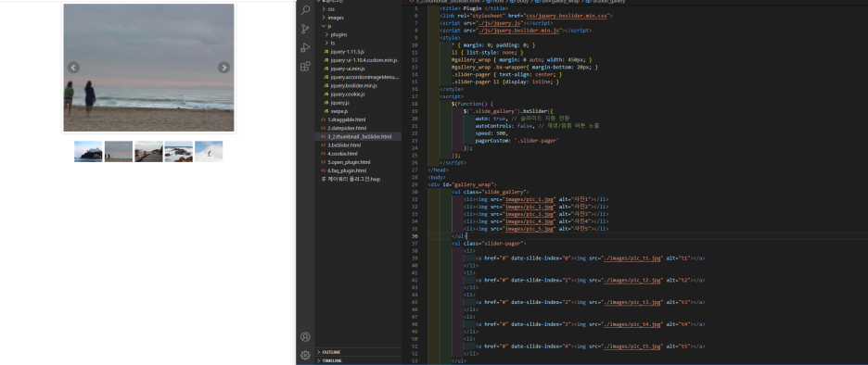Select 3_2.thumbnail_bxSlider.html in explorer
Screen dimensions: 868x365
[358, 136]
